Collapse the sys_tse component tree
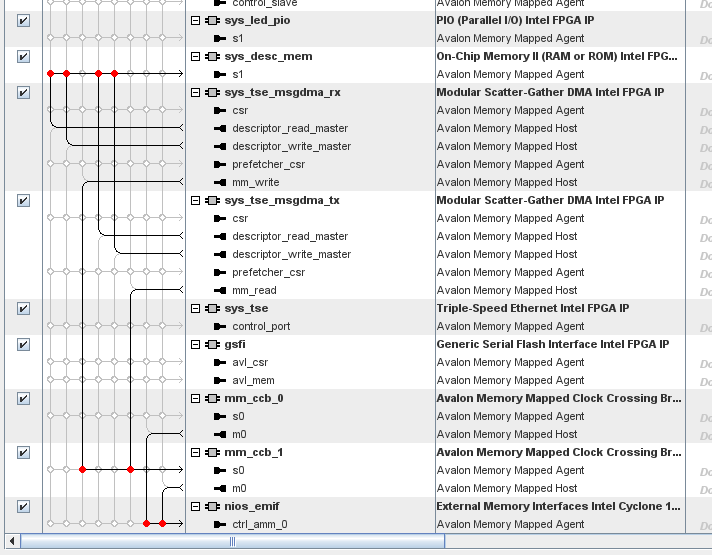712x555 pixels. 195,308
